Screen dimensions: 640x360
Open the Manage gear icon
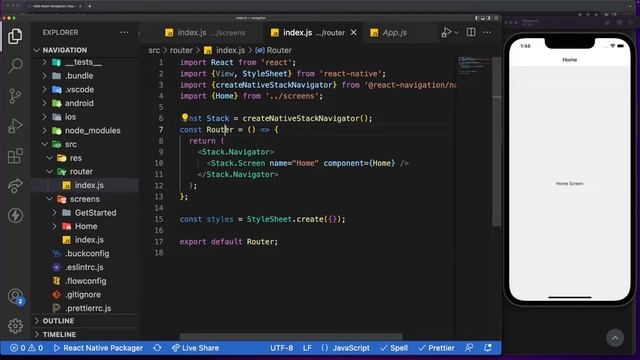15,326
